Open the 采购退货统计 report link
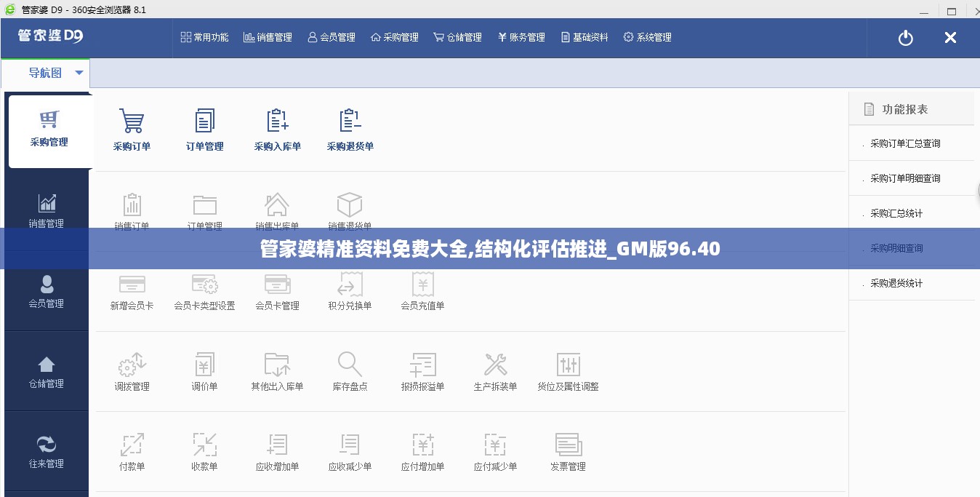 (896, 283)
